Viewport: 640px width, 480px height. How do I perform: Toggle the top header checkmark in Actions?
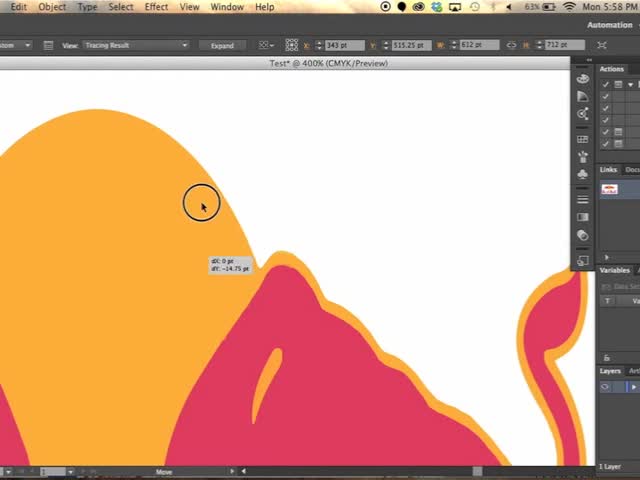tap(605, 84)
